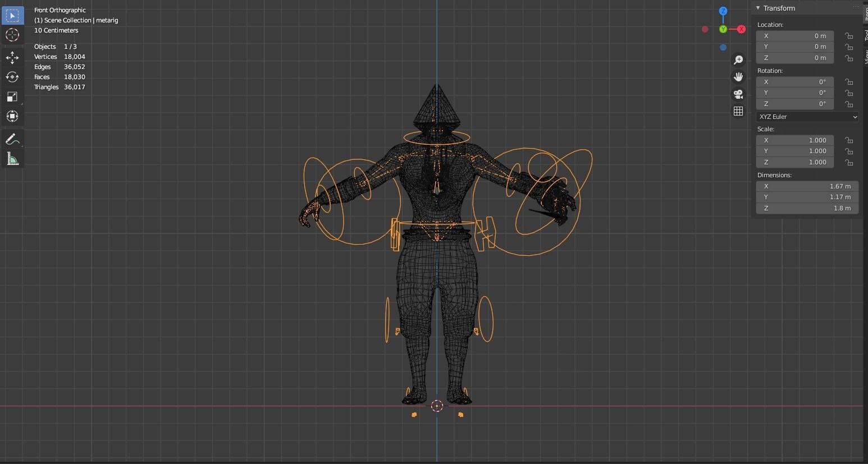Click the 'Vertices 18,004' statistic
This screenshot has width=868, height=464.
60,57
